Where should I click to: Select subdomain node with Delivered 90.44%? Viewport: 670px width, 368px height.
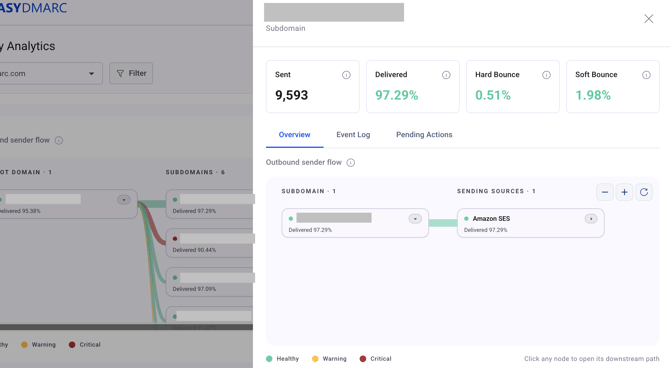210,243
